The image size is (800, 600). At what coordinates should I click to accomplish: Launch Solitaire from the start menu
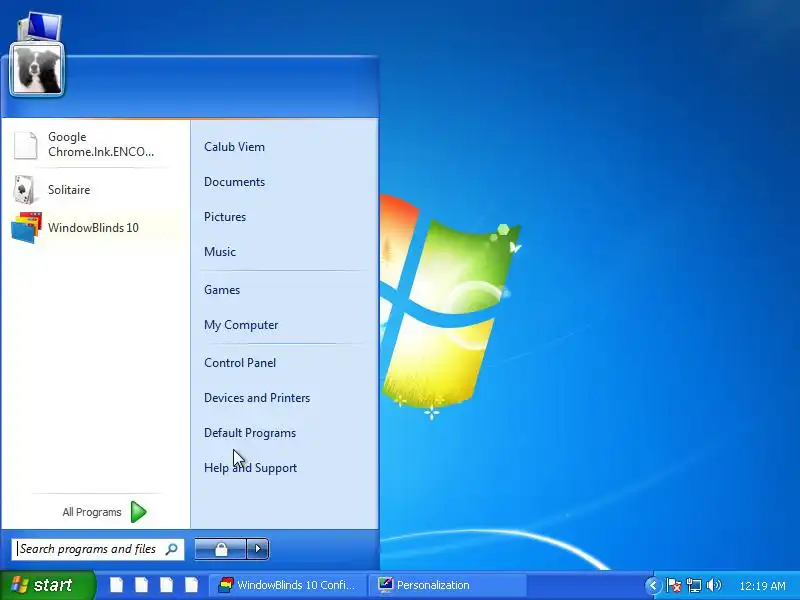coord(95,190)
